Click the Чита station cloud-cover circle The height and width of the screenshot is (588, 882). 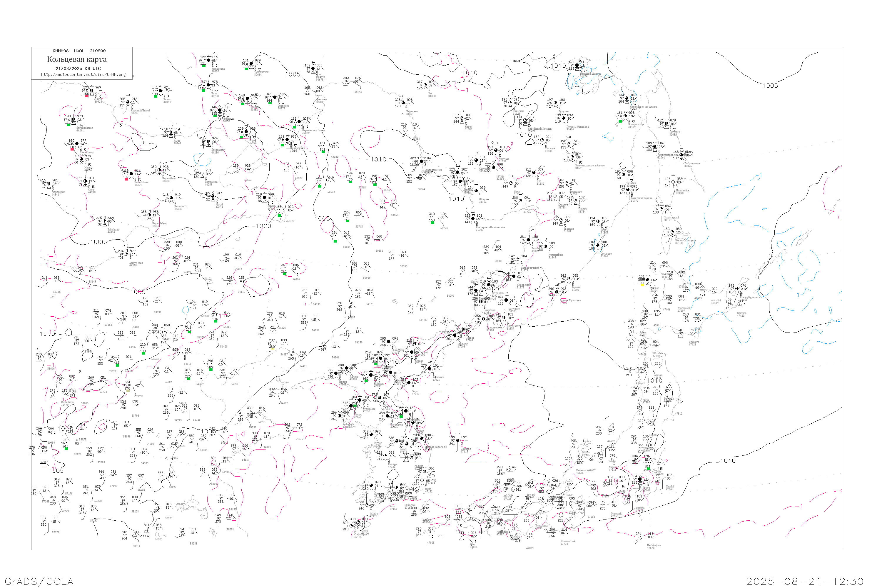click(208, 85)
